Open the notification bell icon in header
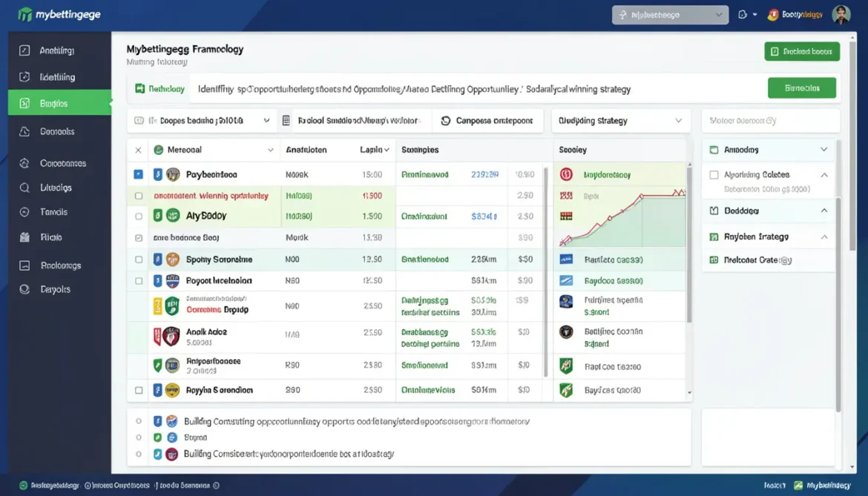The height and width of the screenshot is (496, 868). (x=743, y=15)
